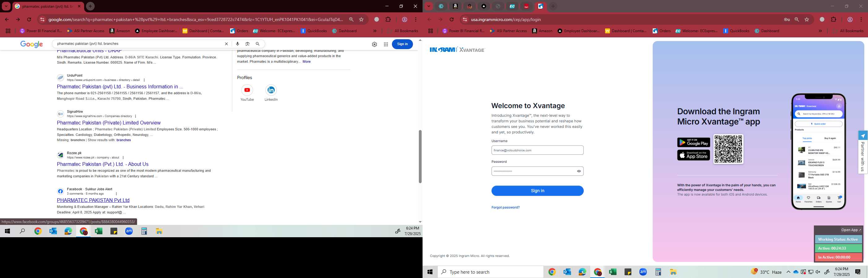
Task: Go back in left Chrome window
Action: pyautogui.click(x=7, y=19)
